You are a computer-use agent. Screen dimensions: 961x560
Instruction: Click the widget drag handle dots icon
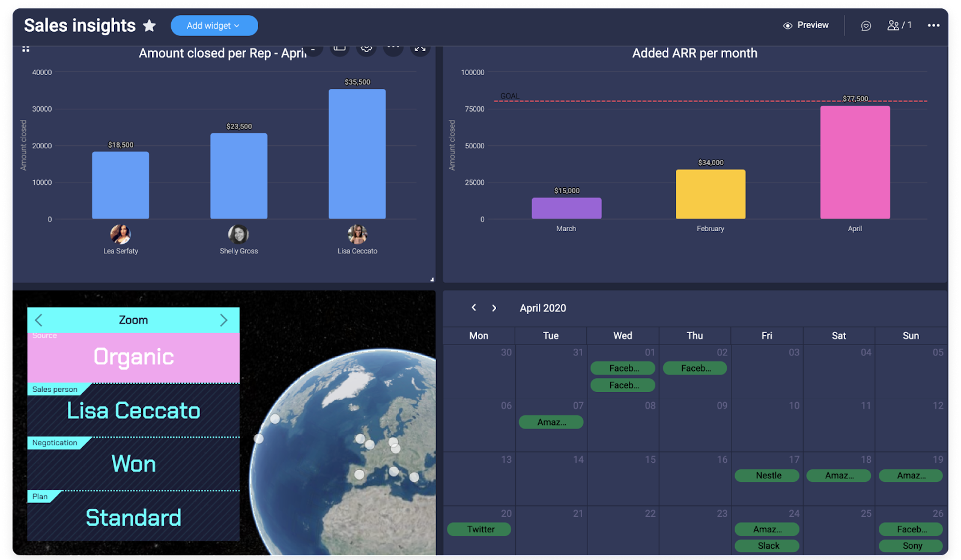point(26,49)
